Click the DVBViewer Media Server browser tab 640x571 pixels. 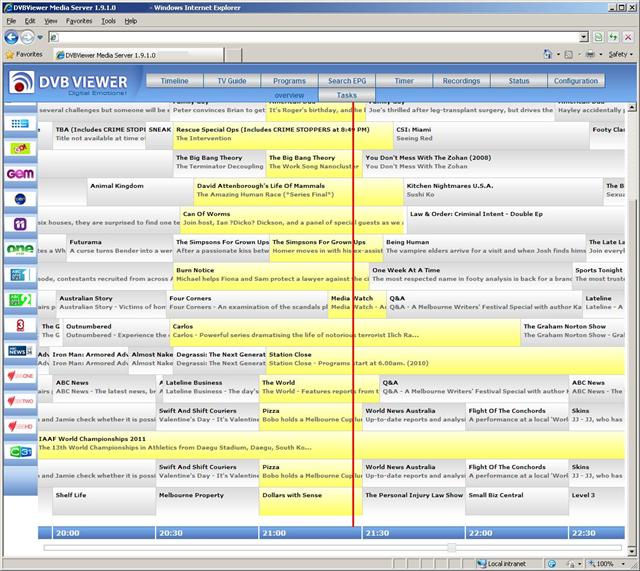[139, 55]
